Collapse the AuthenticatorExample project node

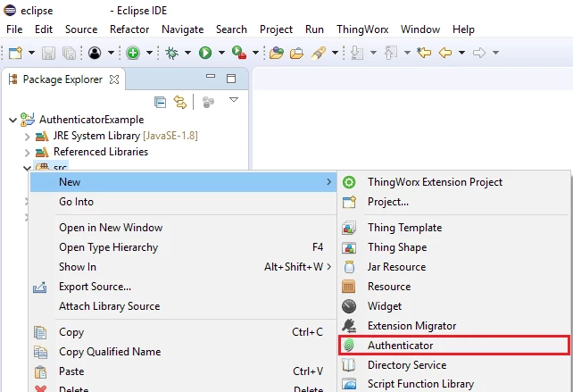(12, 120)
